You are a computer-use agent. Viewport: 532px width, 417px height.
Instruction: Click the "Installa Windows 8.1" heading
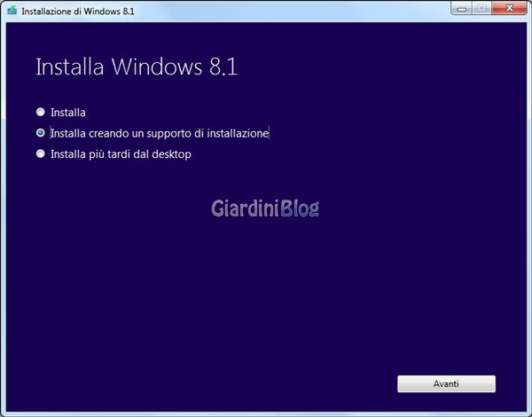[137, 67]
